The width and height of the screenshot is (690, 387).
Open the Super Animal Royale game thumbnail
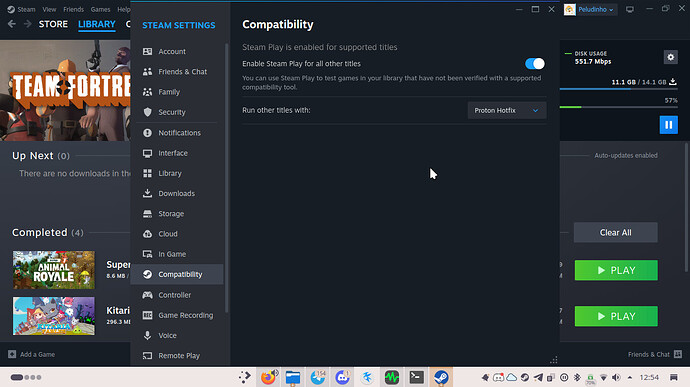click(54, 270)
